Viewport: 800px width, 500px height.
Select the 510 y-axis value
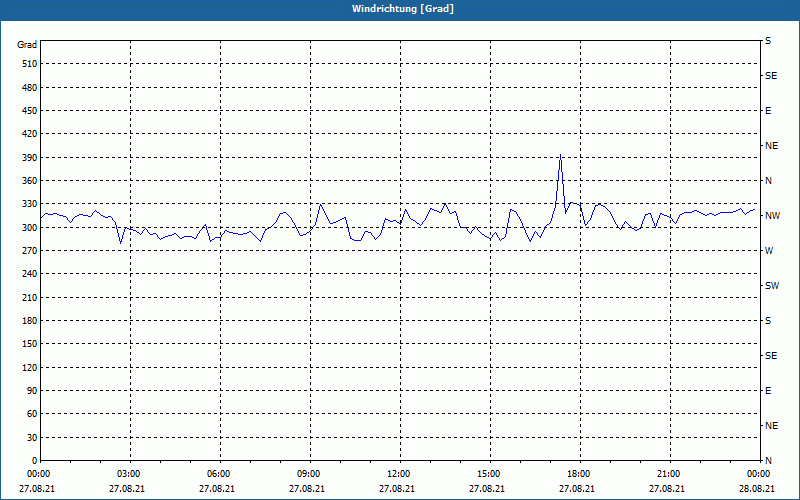point(30,64)
